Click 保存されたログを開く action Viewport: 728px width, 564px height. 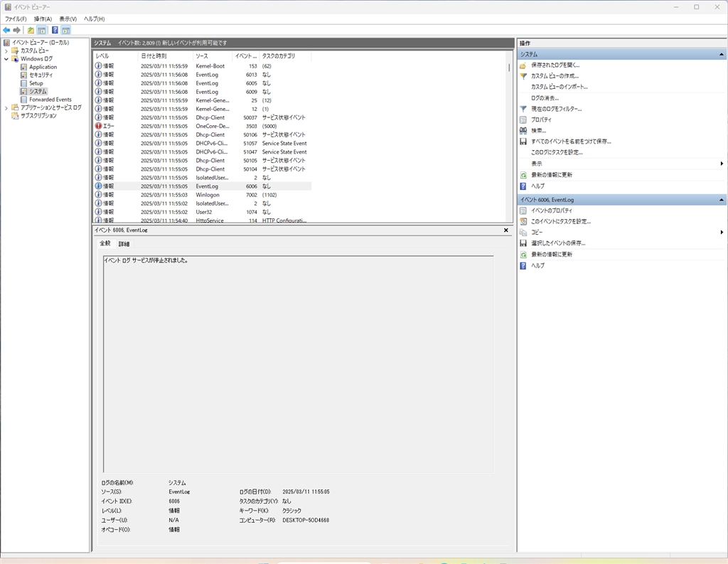(x=555, y=65)
